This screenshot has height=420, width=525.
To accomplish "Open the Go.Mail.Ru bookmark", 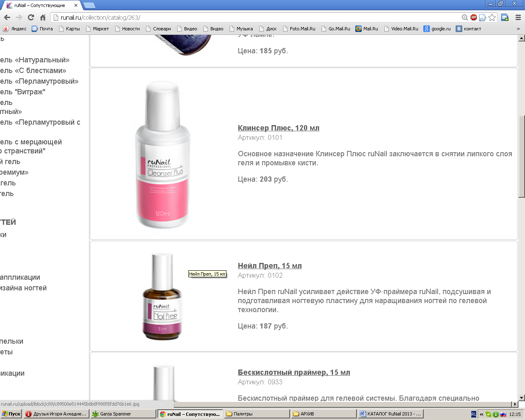I will pyautogui.click(x=336, y=29).
